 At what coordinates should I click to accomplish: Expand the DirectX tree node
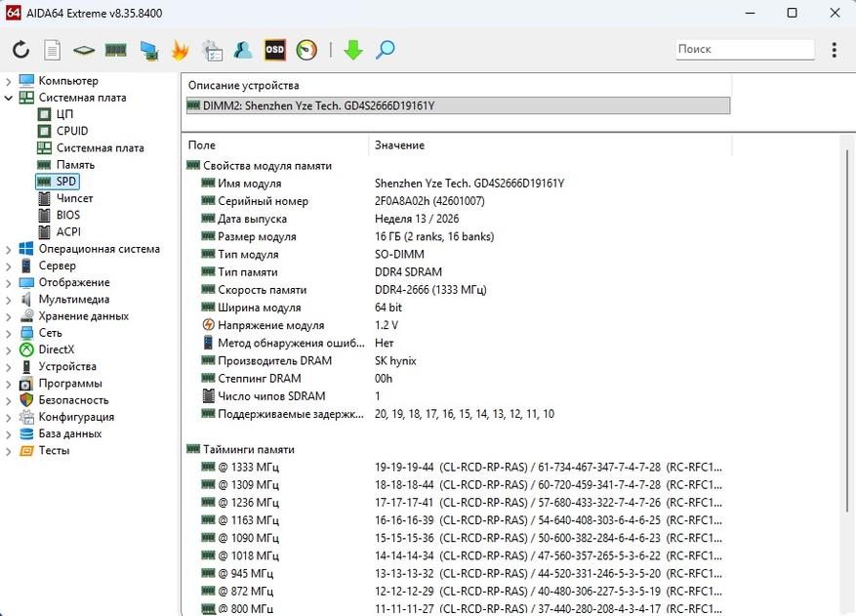[x=8, y=350]
